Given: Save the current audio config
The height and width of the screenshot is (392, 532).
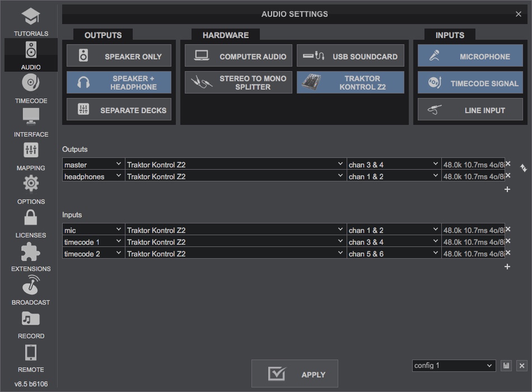Looking at the screenshot, I should pos(506,365).
